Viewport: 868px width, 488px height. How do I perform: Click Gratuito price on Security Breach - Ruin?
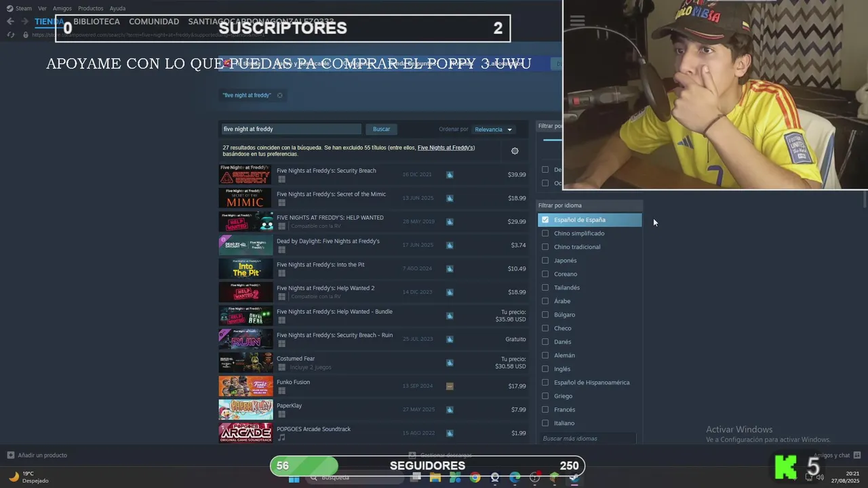[515, 339]
